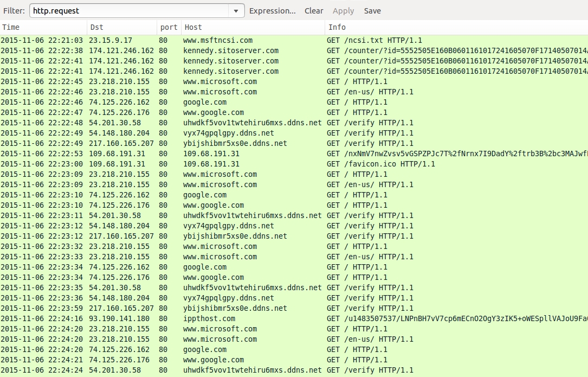Select the row timestamped 2015-11-06 22:21:03
Screen dimensions: 588x377
294,40
